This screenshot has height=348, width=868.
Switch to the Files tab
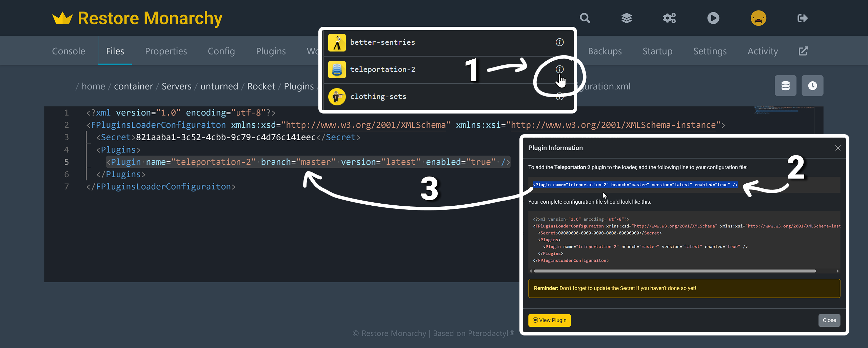115,51
